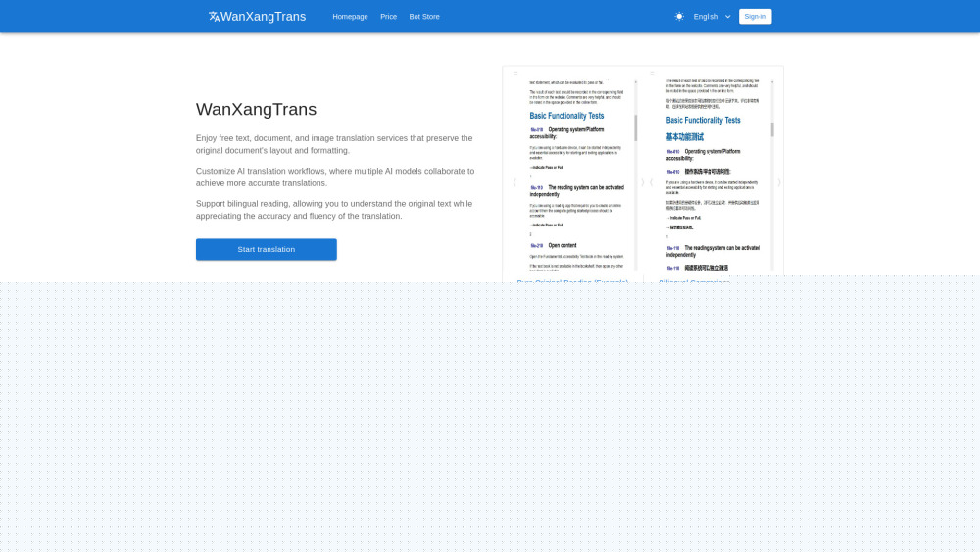Image resolution: width=980 pixels, height=552 pixels.
Task: Click the WanXangTrans brand name in header
Action: (x=263, y=17)
